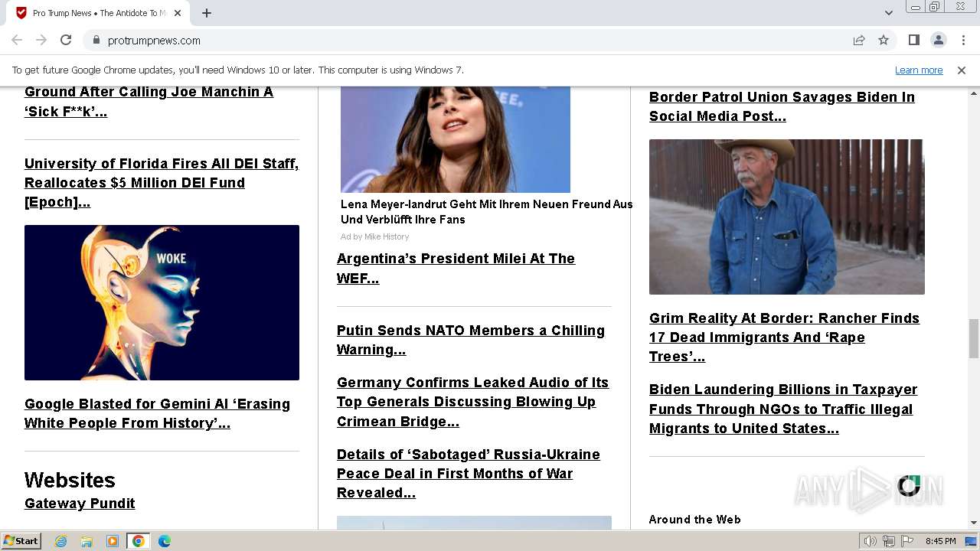Open Border Patrol Union Savages Biden article

coord(782,106)
